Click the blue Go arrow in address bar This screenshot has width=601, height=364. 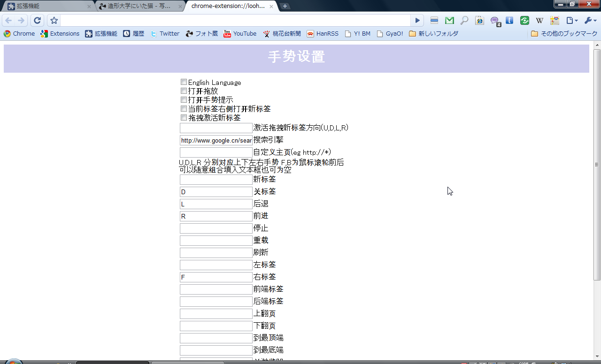click(417, 21)
